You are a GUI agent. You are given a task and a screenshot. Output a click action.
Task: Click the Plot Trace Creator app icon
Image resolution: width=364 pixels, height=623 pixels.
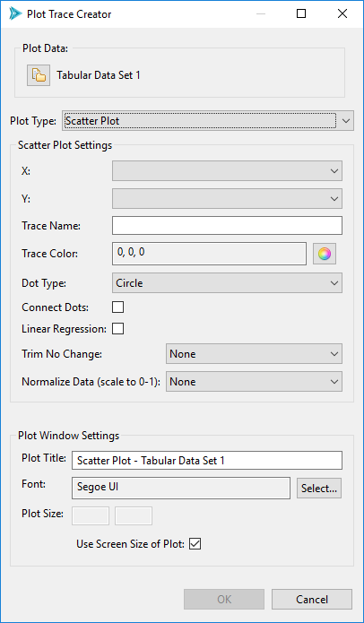tap(14, 14)
